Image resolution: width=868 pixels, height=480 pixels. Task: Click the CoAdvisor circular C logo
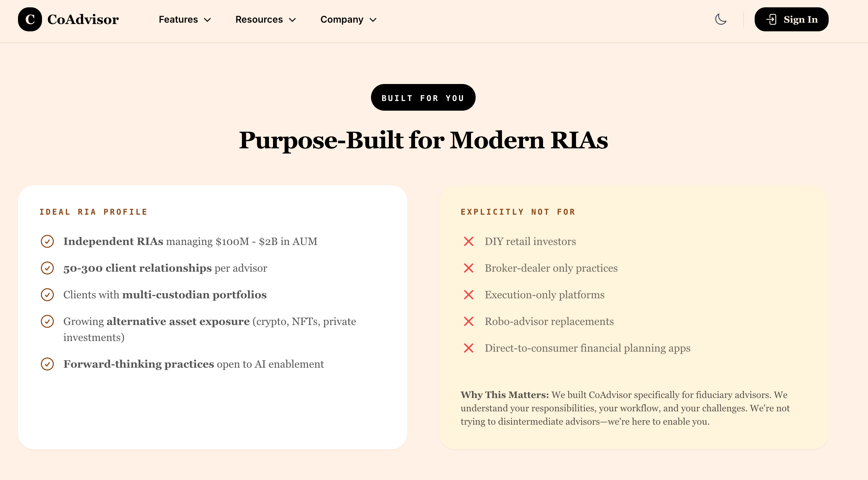click(x=30, y=20)
